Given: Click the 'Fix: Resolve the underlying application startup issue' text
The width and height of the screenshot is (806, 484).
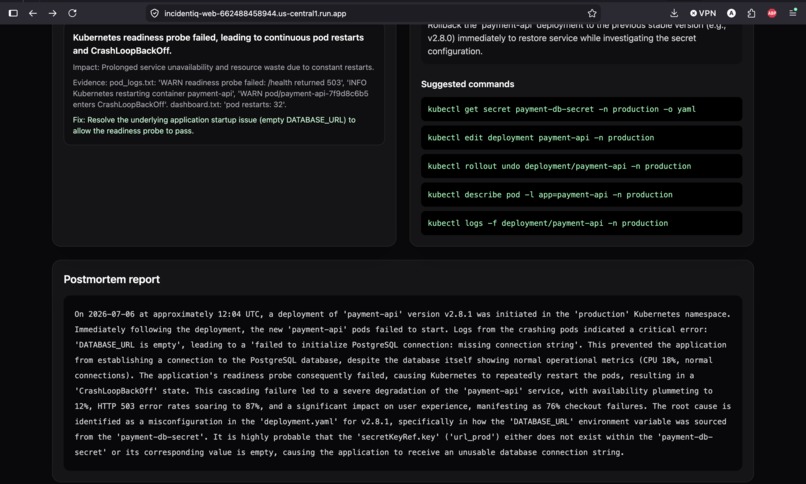Looking at the screenshot, I should [x=214, y=125].
